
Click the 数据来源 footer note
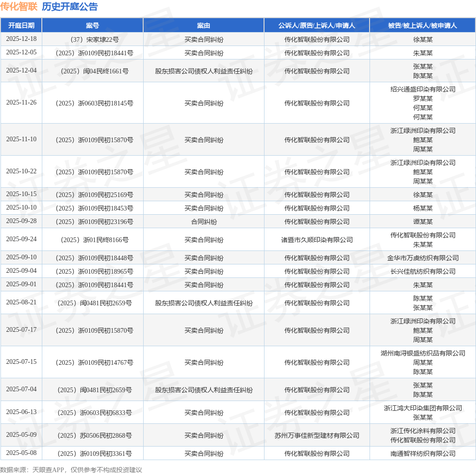pyautogui.click(x=71, y=470)
